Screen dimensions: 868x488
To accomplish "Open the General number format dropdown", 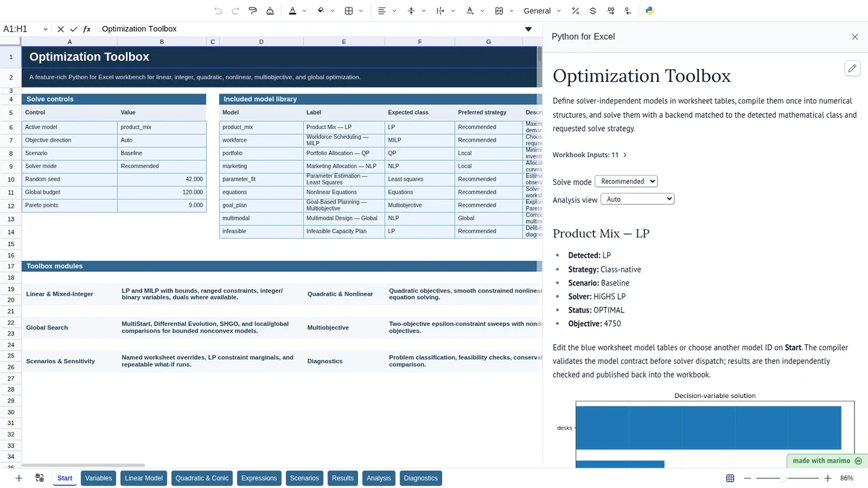I will point(542,11).
